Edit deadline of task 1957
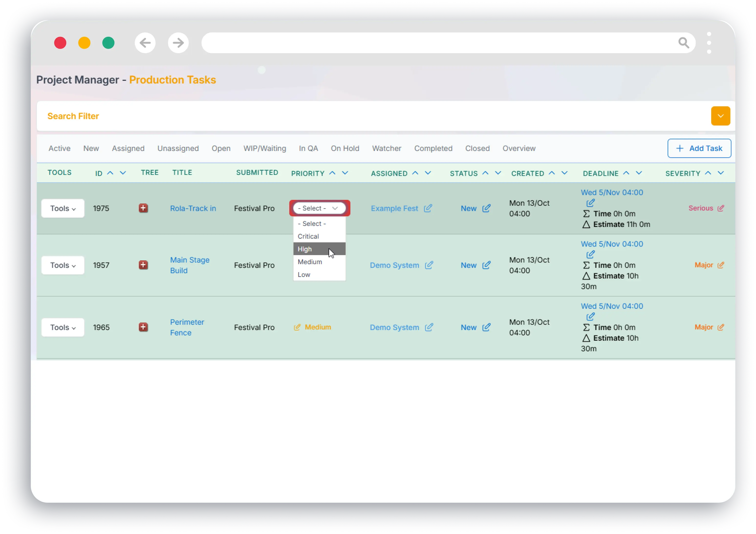Viewport: 756px width, 534px height. click(590, 255)
